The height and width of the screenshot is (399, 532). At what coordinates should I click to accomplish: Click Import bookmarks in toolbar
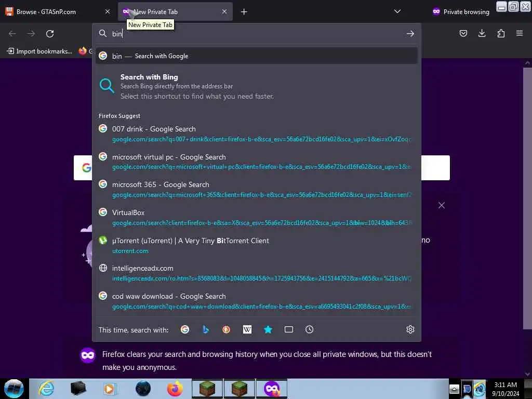coord(39,51)
